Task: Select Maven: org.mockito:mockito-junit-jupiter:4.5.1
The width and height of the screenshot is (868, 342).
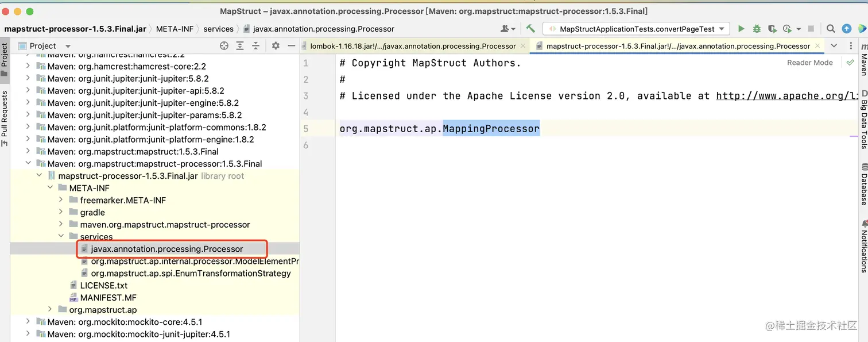Action: click(138, 334)
